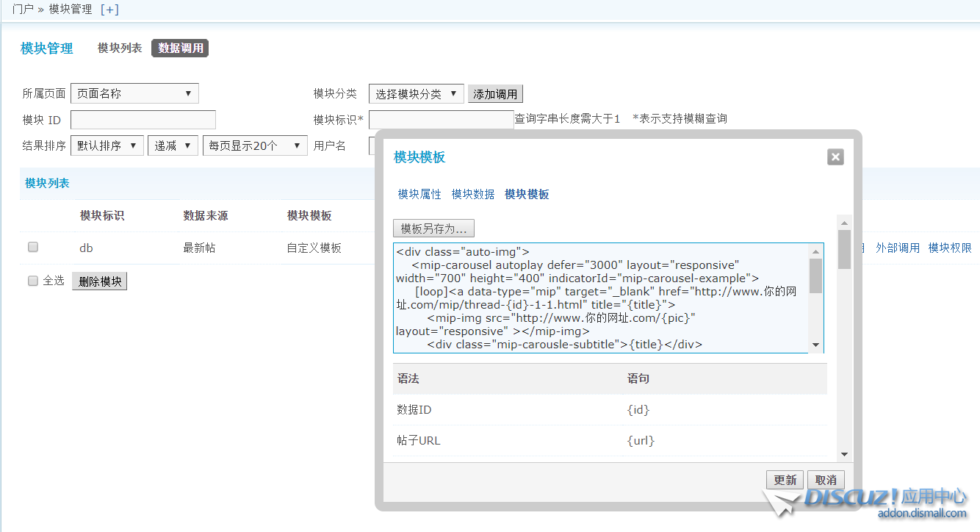Open the 模块列表 tab
980x532 pixels.
point(120,48)
